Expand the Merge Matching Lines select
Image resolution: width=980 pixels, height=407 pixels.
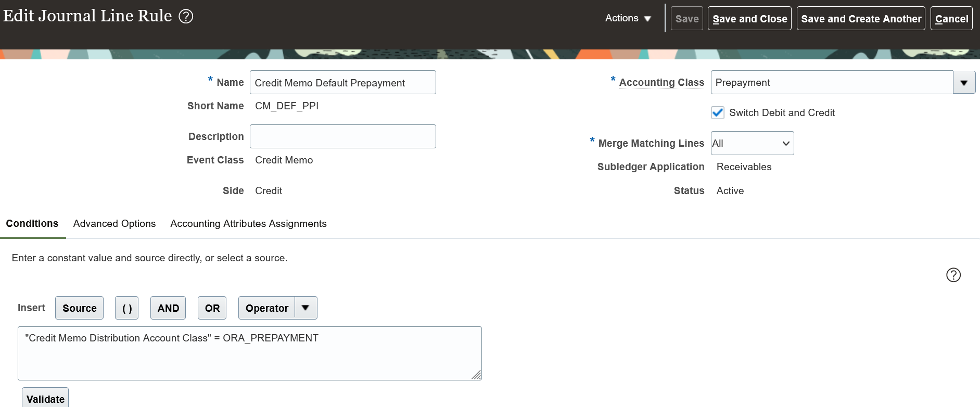click(752, 143)
